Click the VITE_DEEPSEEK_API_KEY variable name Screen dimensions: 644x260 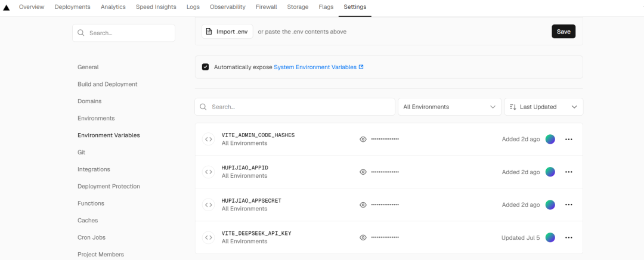coord(256,233)
